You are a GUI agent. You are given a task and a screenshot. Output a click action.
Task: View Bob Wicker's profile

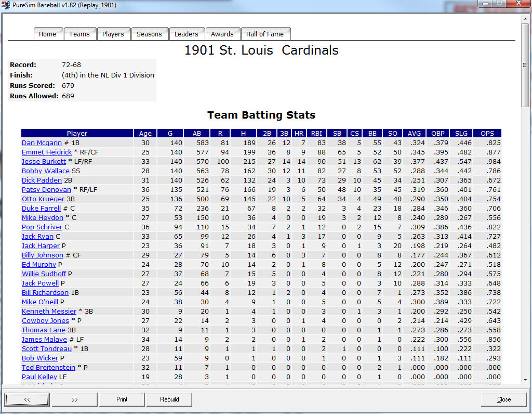click(x=40, y=358)
